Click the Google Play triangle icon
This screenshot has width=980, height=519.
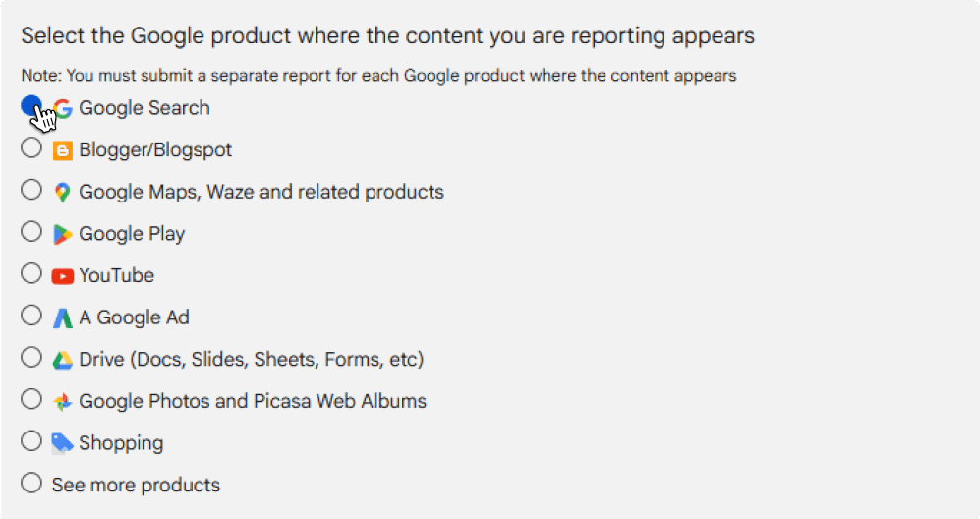63,234
